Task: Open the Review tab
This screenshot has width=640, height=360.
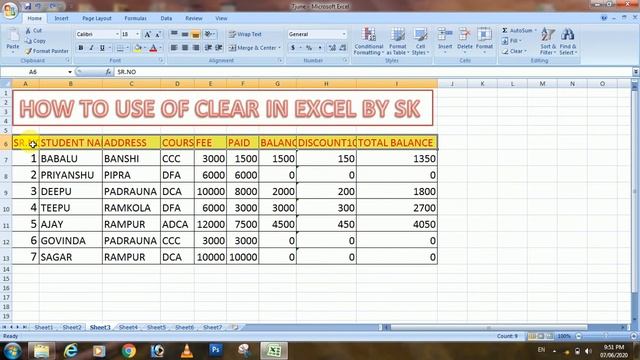Action: [x=194, y=18]
